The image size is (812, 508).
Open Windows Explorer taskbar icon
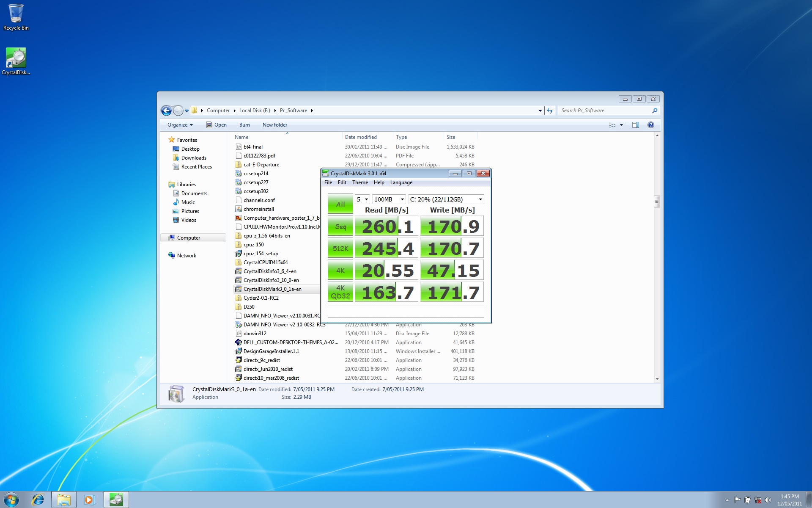[x=64, y=500]
